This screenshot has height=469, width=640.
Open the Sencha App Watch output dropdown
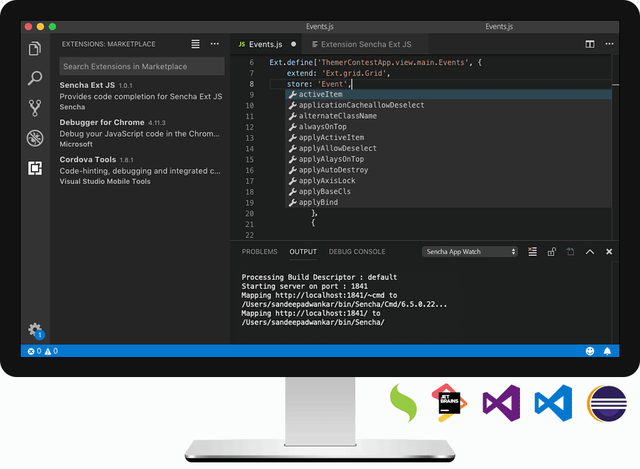coord(470,252)
